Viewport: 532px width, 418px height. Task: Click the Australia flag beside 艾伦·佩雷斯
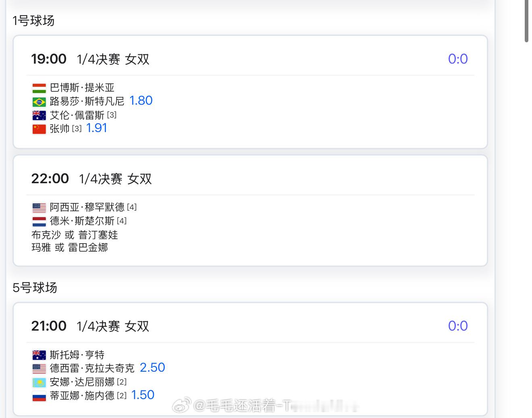[x=39, y=115]
